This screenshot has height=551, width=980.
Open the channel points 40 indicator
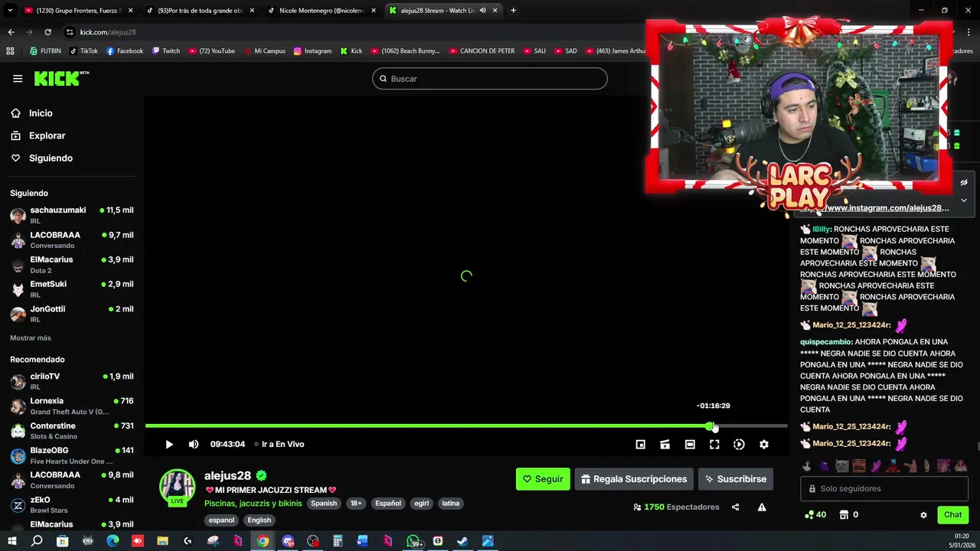point(815,515)
